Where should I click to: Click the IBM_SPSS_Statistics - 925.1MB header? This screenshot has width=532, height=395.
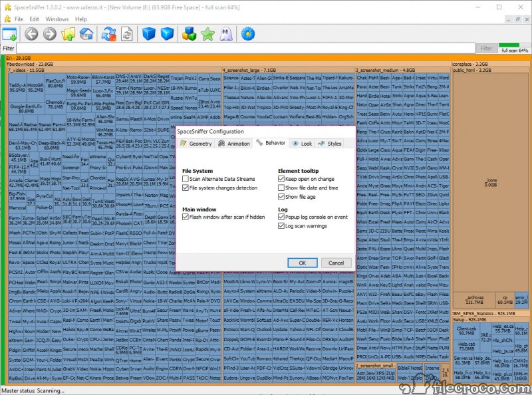(491, 313)
